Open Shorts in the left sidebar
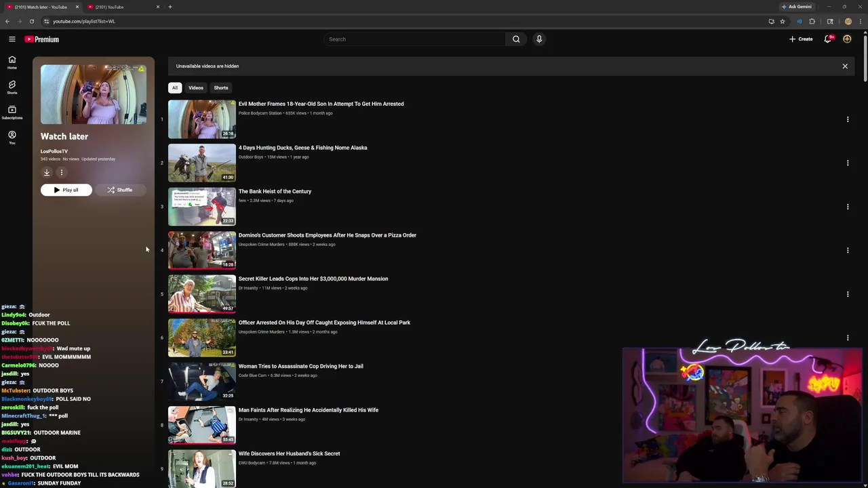 [x=12, y=87]
